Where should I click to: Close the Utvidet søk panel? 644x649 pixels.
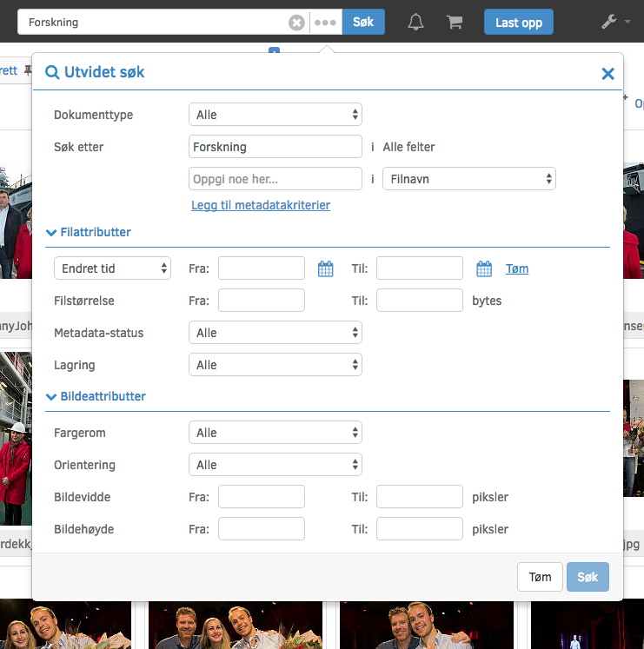[x=607, y=74]
